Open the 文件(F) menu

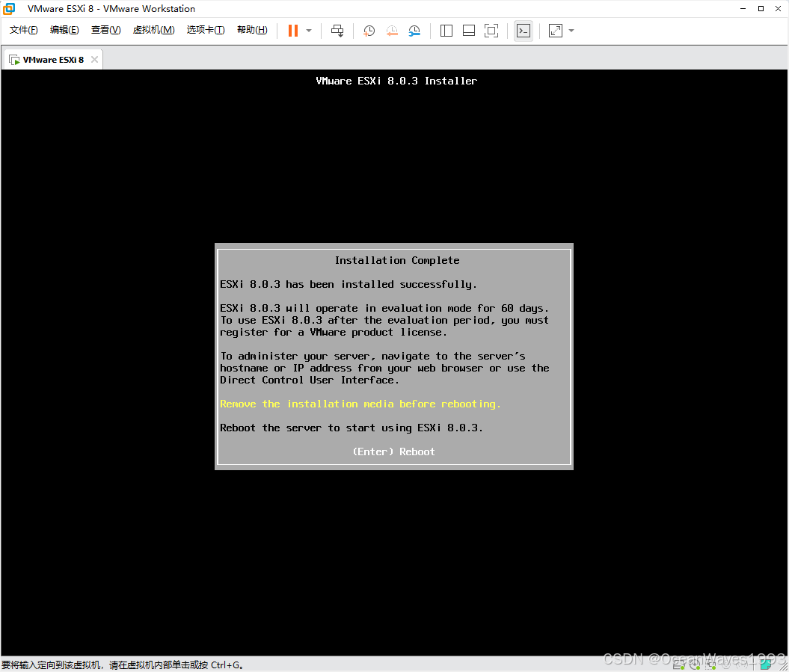(24, 30)
